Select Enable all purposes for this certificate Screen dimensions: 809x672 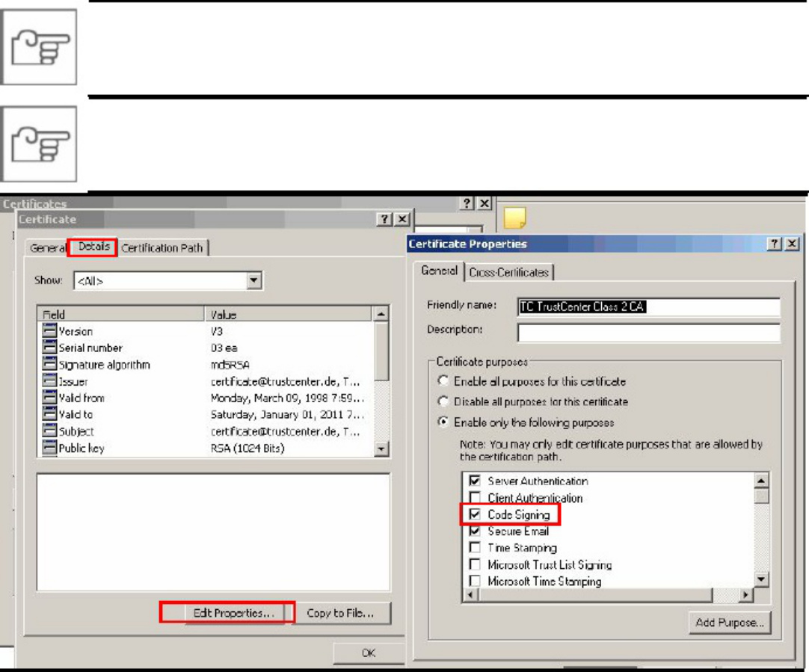point(443,380)
